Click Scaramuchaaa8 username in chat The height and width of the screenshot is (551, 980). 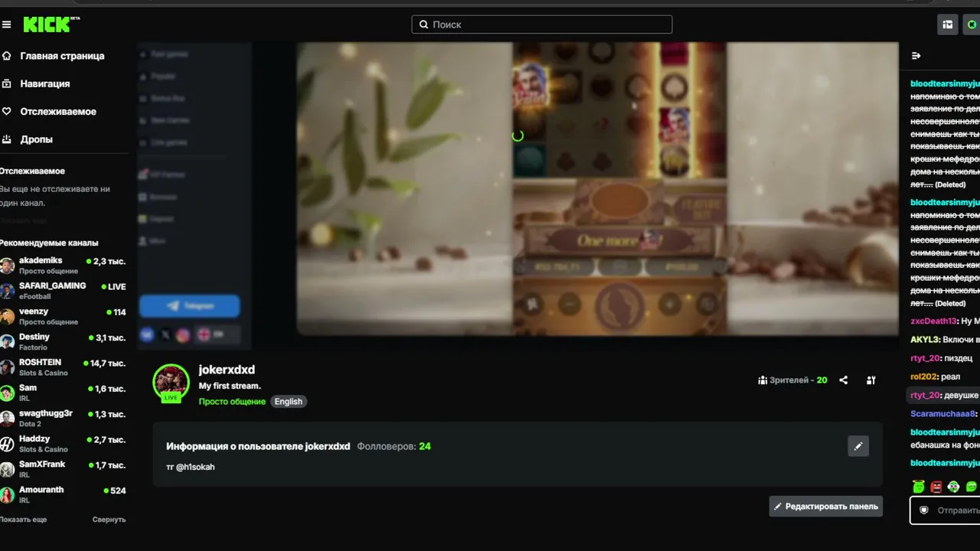pos(943,414)
